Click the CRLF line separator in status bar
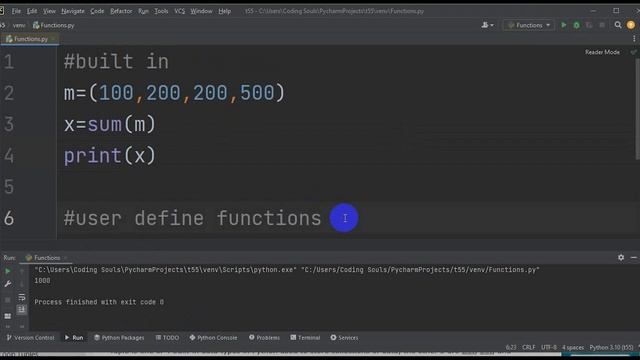Screen dimensions: 640x360 pyautogui.click(x=528, y=347)
